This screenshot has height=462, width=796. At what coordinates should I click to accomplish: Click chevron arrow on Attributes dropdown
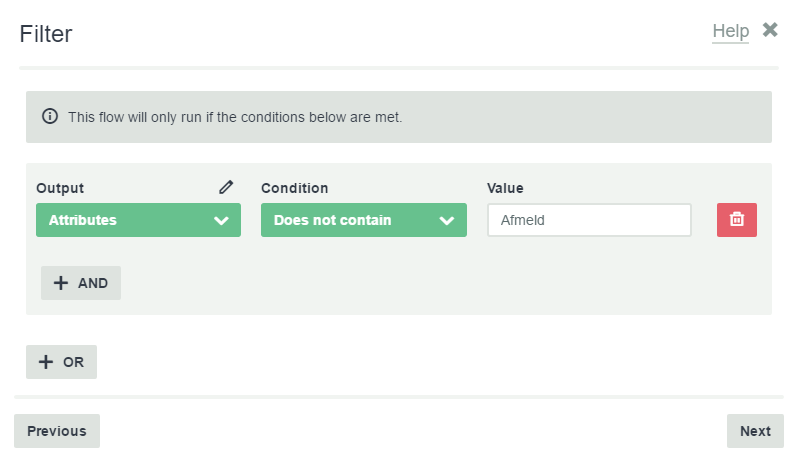[221, 220]
